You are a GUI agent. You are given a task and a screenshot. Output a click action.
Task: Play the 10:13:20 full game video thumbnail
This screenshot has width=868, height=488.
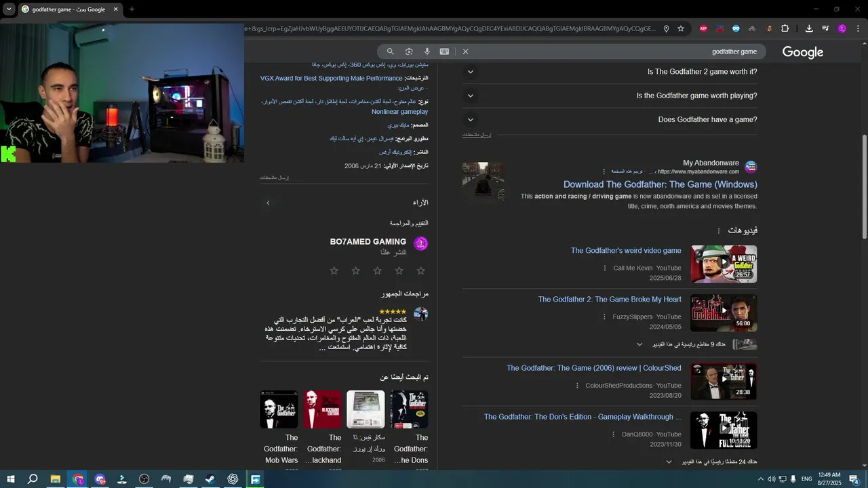724,430
